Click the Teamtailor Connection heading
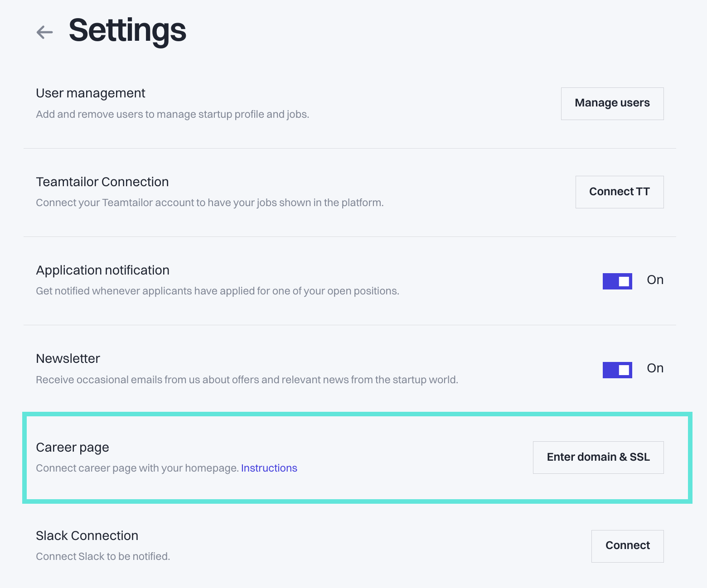 [102, 182]
